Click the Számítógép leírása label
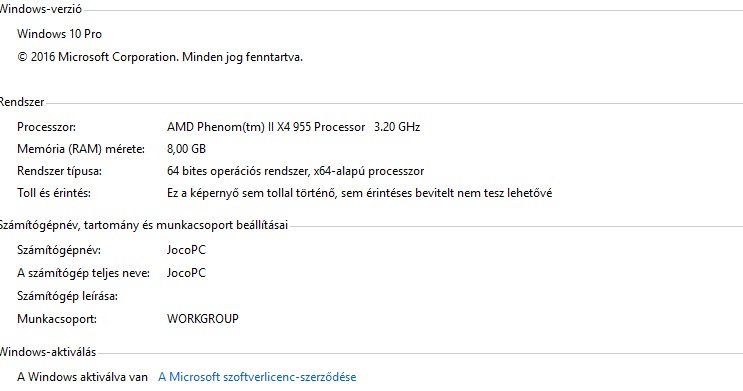The image size is (743, 391). click(67, 296)
